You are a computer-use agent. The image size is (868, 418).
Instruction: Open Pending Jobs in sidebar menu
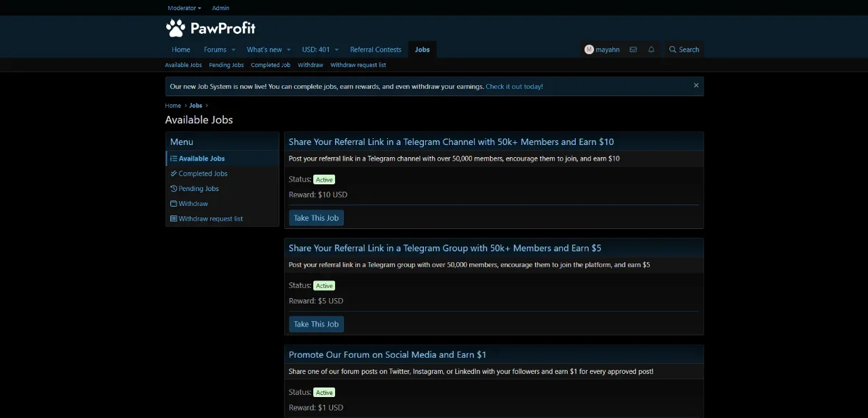pyautogui.click(x=198, y=188)
